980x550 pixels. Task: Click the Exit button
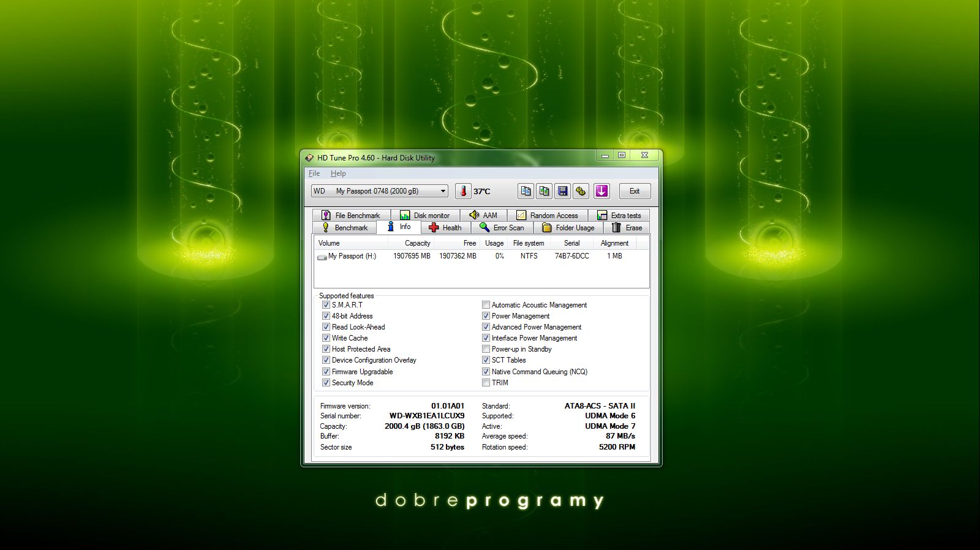click(x=635, y=191)
